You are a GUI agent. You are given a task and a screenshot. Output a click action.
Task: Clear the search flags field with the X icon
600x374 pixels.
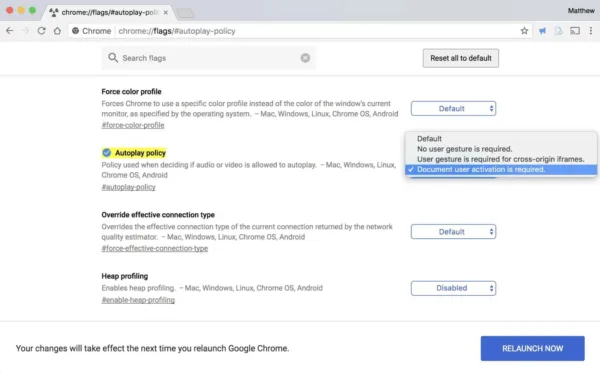[x=305, y=58]
